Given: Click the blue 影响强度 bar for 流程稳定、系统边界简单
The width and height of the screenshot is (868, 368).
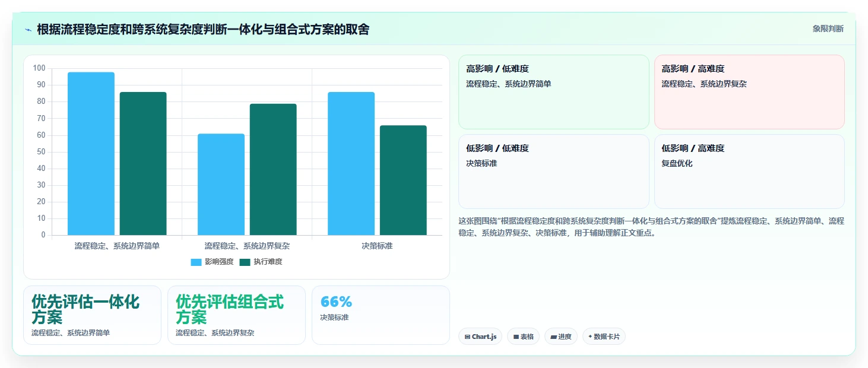Looking at the screenshot, I should coord(91,154).
